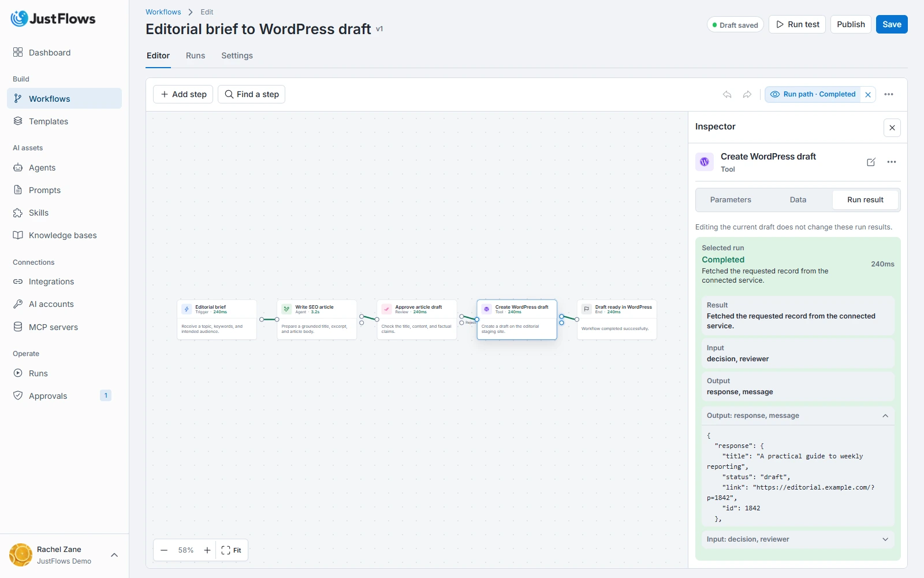Select the Editorial brief trigger node
924x578 pixels.
point(217,320)
